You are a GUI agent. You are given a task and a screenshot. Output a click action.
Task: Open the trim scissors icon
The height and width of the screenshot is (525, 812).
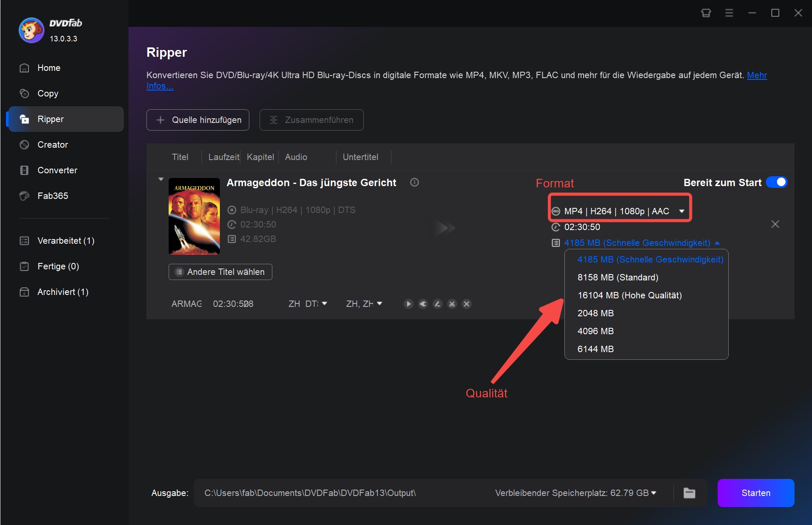[452, 304]
